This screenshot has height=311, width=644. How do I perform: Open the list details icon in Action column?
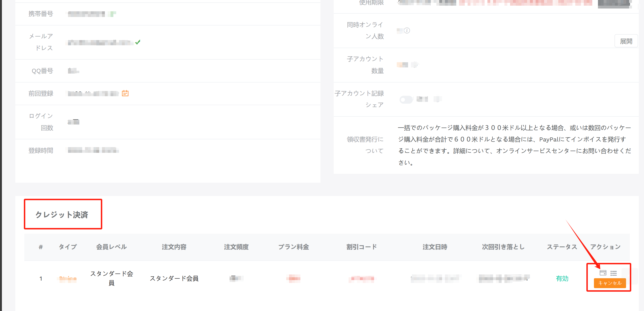click(614, 273)
